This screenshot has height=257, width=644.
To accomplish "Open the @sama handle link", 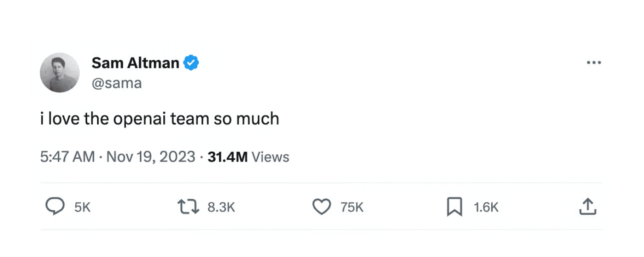I will (117, 84).
